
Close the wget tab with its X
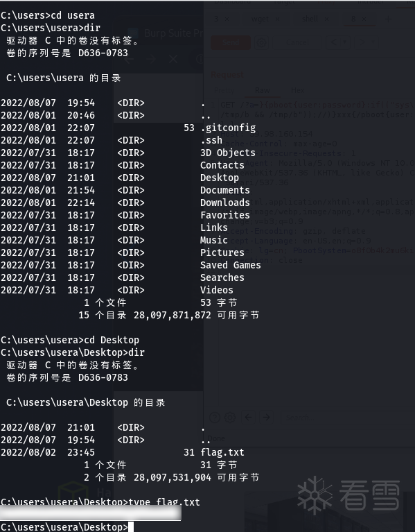(x=277, y=19)
